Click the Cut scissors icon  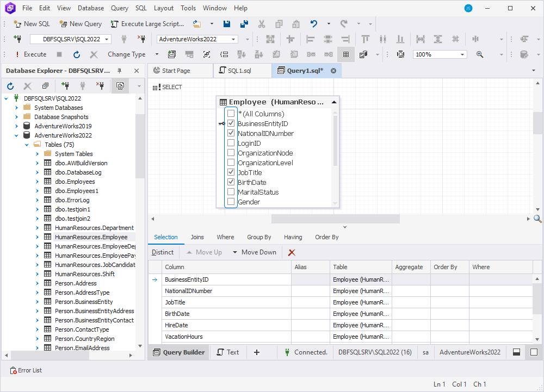pyautogui.click(x=262, y=24)
